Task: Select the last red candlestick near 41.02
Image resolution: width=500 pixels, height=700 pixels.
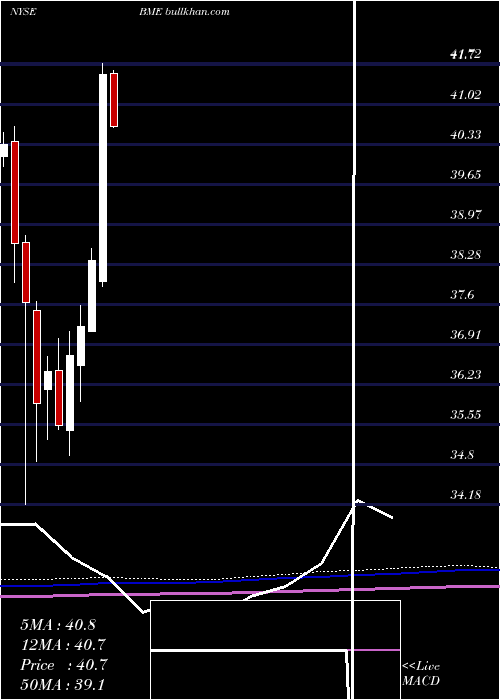Action: pos(114,100)
